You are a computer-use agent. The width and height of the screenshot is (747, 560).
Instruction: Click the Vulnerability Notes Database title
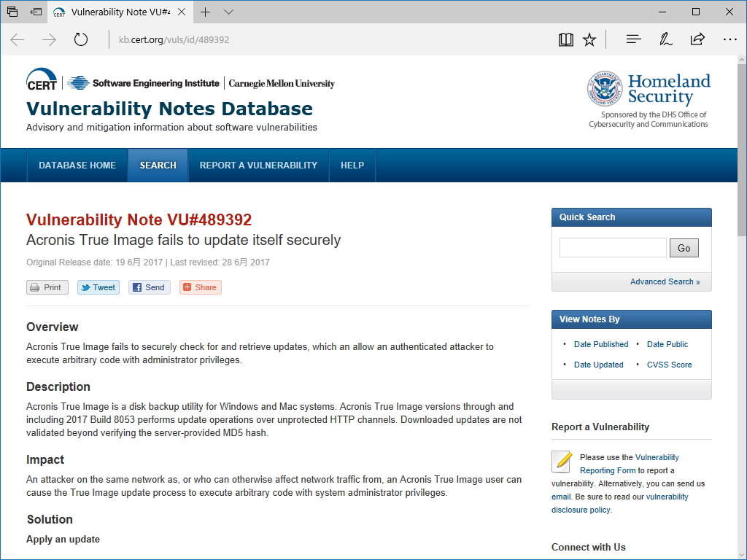pyautogui.click(x=169, y=109)
